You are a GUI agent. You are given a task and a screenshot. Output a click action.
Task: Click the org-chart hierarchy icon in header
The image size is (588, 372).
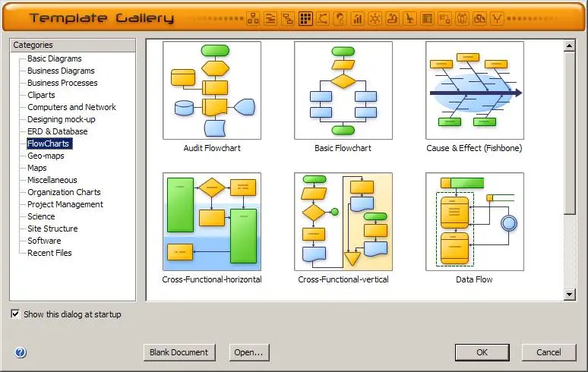[x=253, y=18]
